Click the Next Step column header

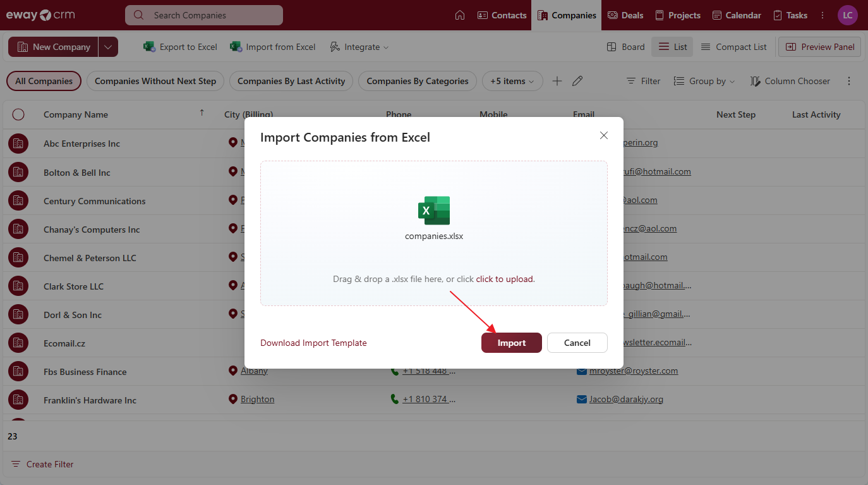click(736, 114)
